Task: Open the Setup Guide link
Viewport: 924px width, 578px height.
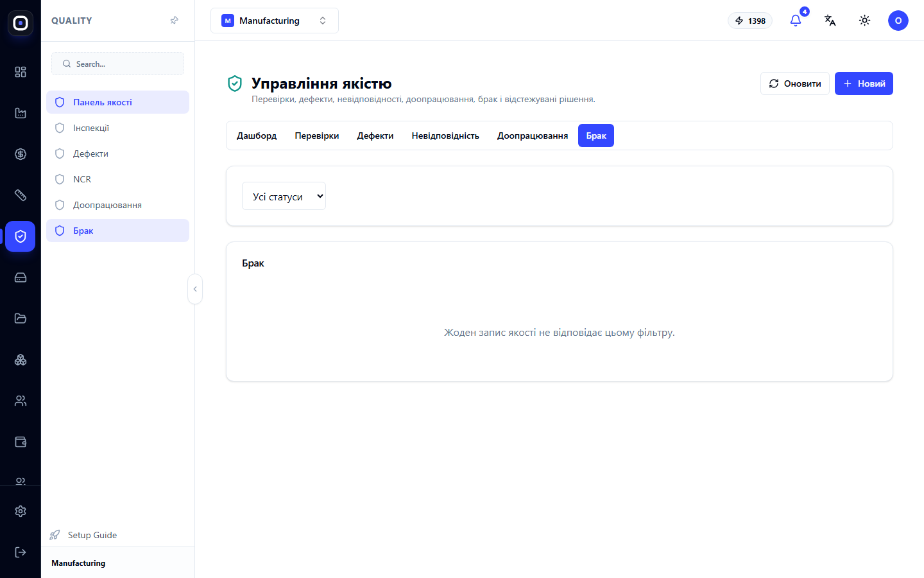Action: point(83,535)
